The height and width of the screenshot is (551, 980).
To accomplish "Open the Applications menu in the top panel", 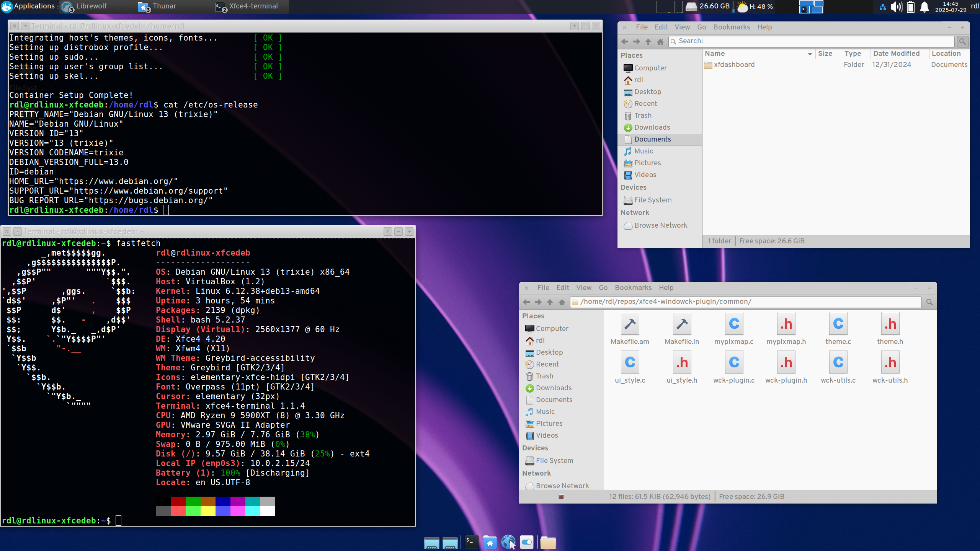I will (28, 7).
